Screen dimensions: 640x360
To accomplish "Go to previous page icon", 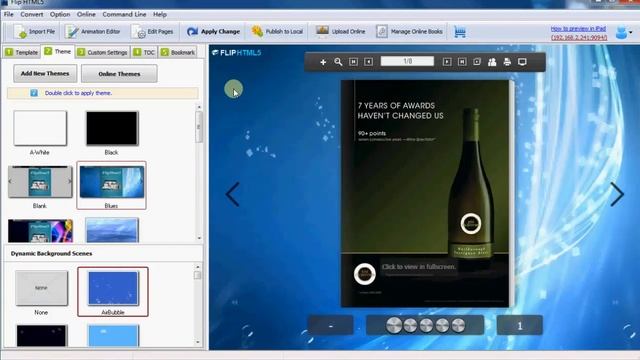I will point(368,62).
